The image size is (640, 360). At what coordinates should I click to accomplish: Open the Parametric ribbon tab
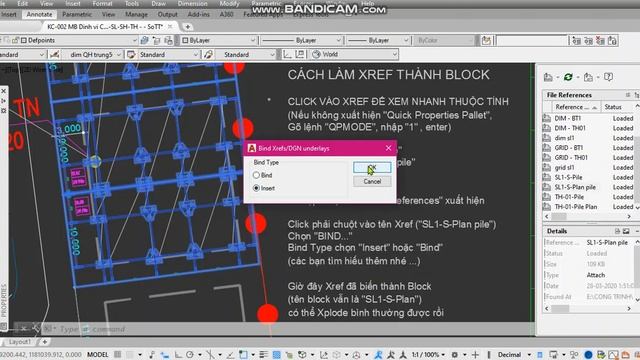[77, 14]
